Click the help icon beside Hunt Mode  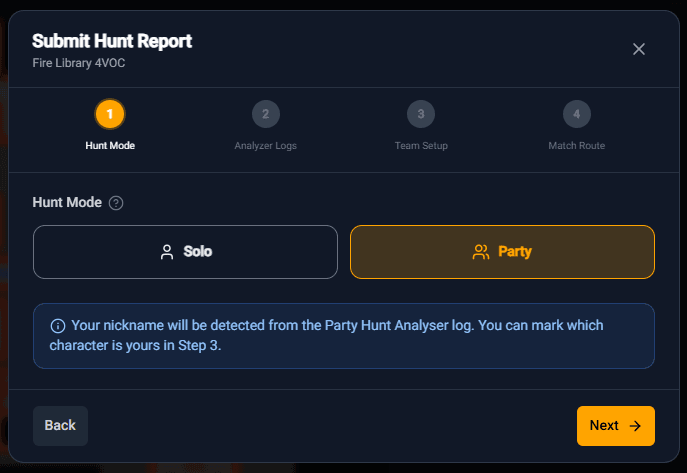point(116,203)
